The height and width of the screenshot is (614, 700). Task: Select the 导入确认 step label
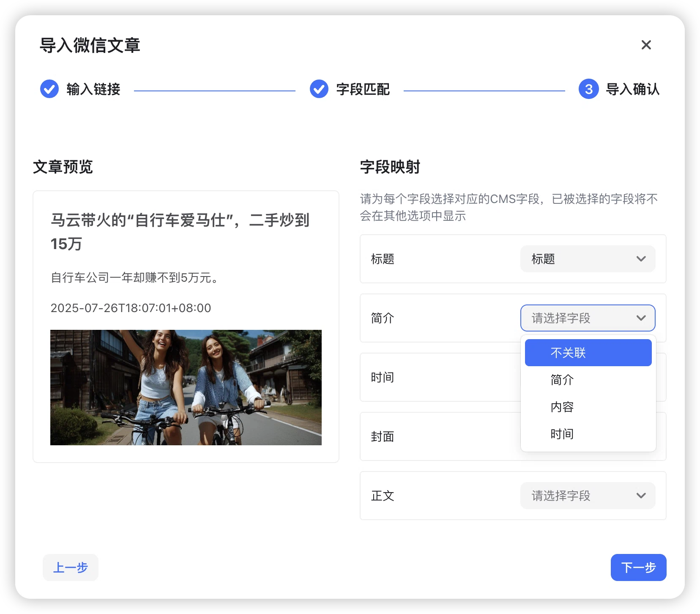633,89
